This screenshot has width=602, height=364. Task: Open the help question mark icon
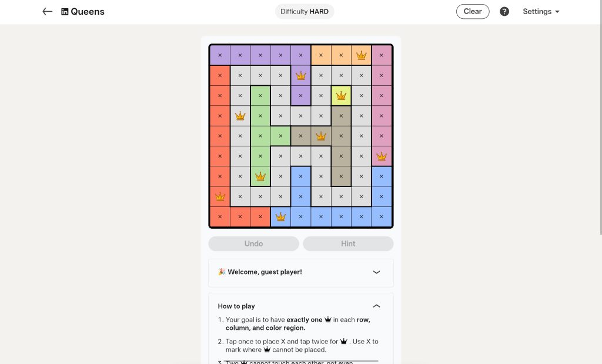coord(504,11)
